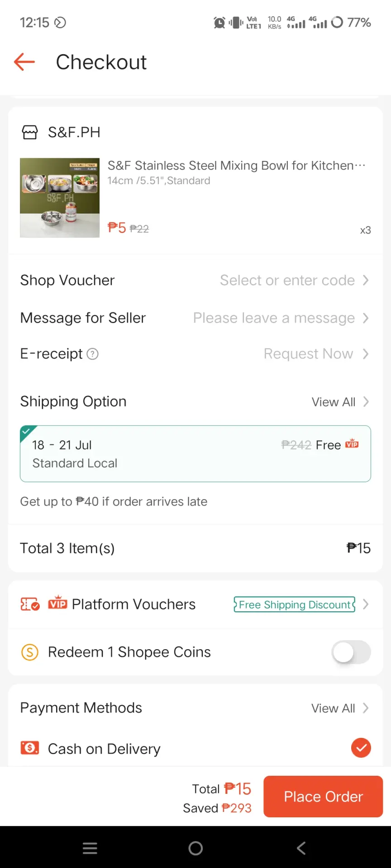Open Android recent apps menu button
The image size is (391, 868).
coord(90,848)
